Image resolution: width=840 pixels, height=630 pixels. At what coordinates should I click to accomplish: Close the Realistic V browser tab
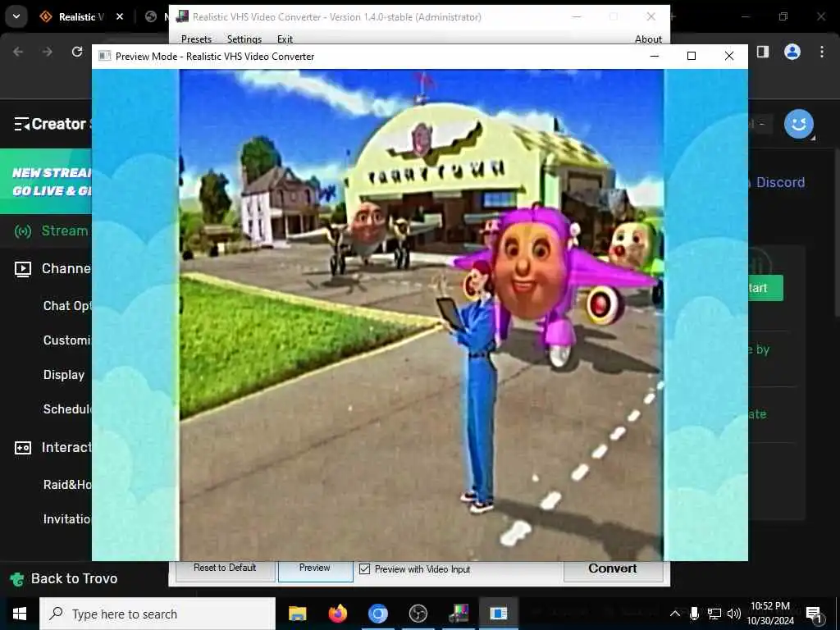tap(120, 16)
